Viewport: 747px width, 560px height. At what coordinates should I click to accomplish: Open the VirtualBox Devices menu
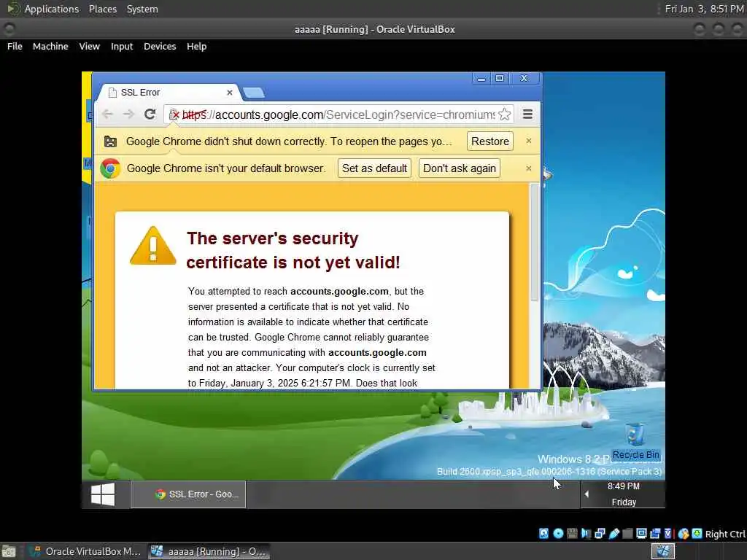[x=160, y=46]
